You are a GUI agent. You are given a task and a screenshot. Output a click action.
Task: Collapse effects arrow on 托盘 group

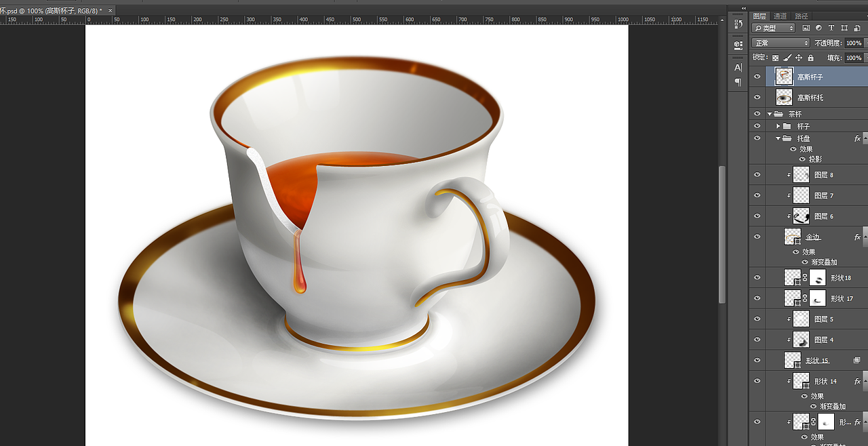pos(865,138)
